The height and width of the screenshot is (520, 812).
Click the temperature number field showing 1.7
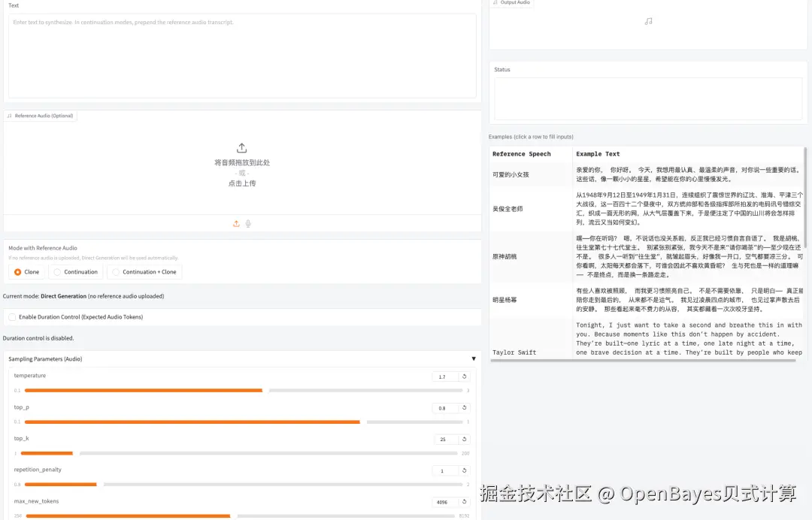tap(444, 376)
